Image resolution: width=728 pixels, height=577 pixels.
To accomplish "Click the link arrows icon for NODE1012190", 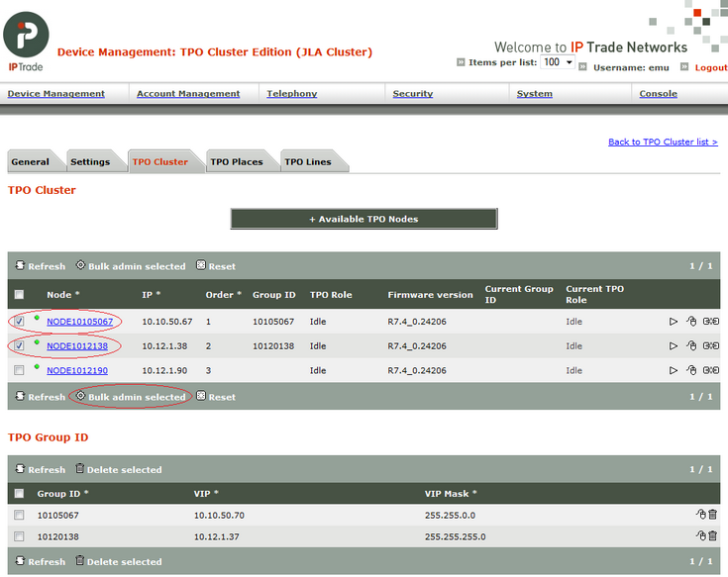I will (711, 370).
